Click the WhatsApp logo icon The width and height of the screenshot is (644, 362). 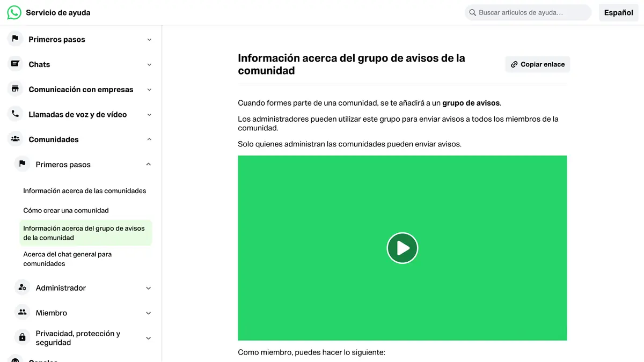click(x=14, y=12)
